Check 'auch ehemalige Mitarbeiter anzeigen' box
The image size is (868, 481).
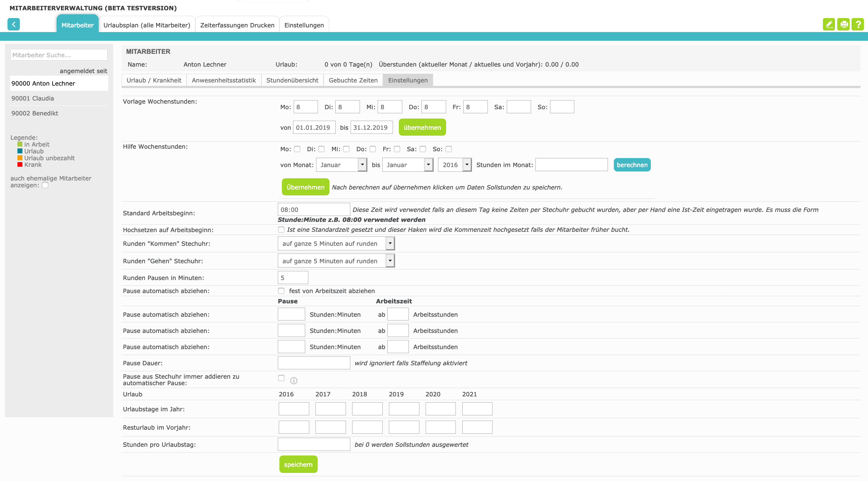click(x=45, y=185)
